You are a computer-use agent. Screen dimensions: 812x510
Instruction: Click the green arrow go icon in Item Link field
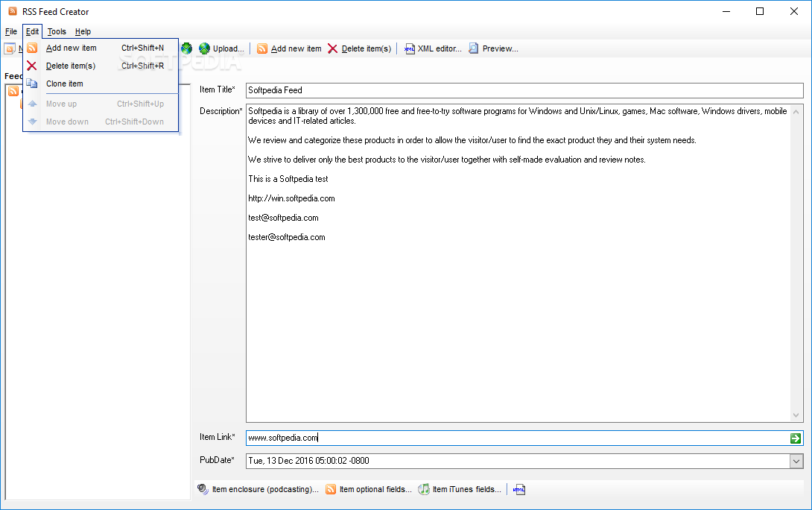coord(796,438)
